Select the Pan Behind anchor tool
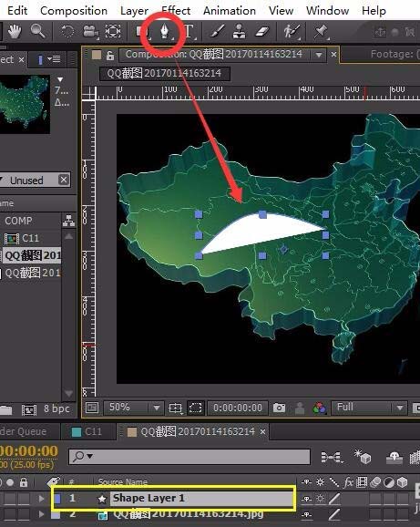 [113, 31]
